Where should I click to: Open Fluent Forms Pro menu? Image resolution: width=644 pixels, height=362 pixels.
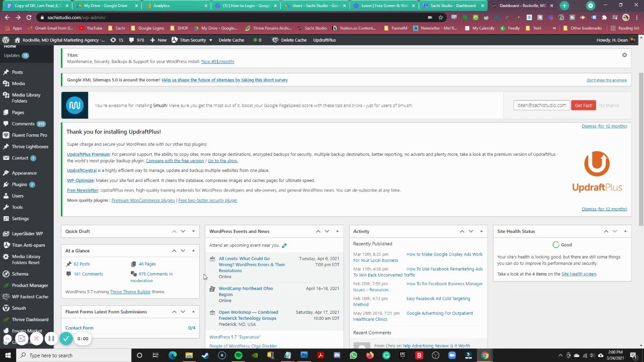pos(29,135)
